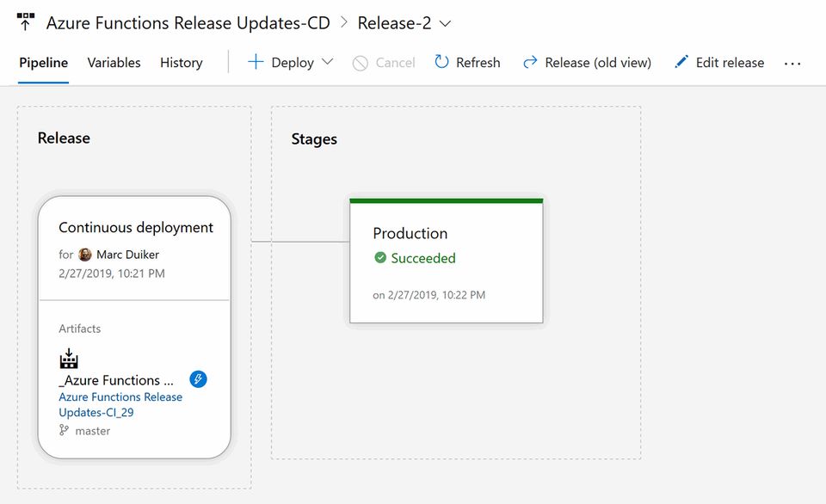This screenshot has height=504, width=826.
Task: Expand the Release-2 dropdown chevron
Action: point(445,24)
